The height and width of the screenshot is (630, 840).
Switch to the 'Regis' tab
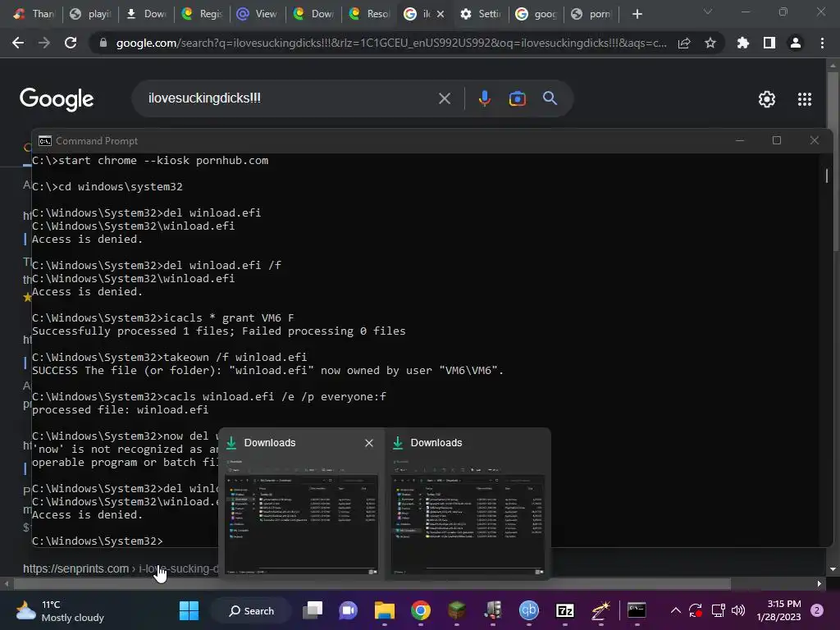(x=203, y=14)
